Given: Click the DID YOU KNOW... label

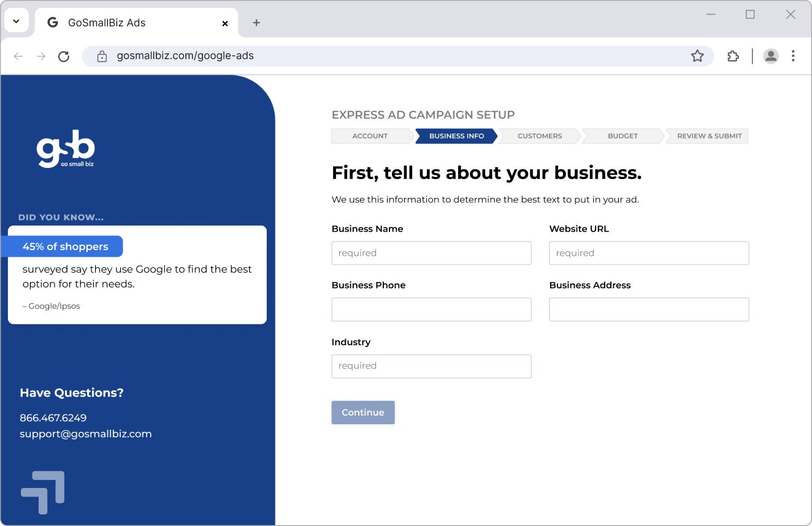Looking at the screenshot, I should point(61,218).
